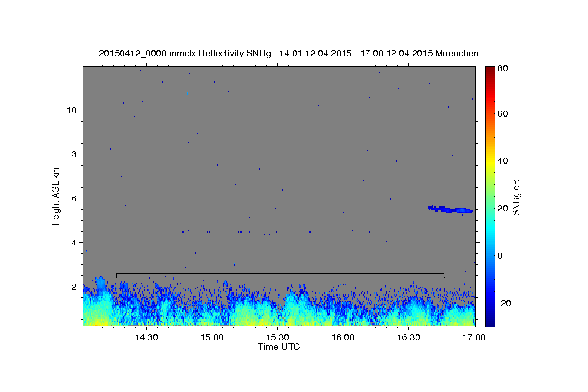Click the plot title text
This screenshot has width=588, height=392.
click(289, 53)
